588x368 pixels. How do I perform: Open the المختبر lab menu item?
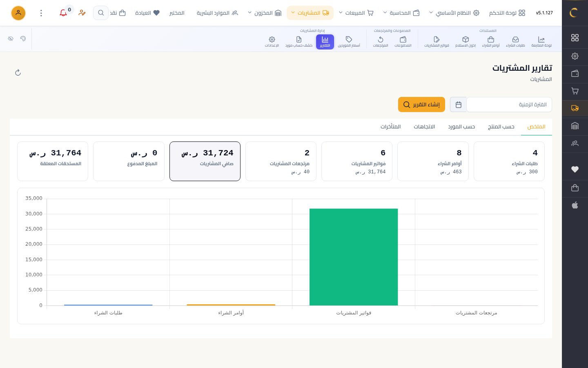(x=177, y=13)
